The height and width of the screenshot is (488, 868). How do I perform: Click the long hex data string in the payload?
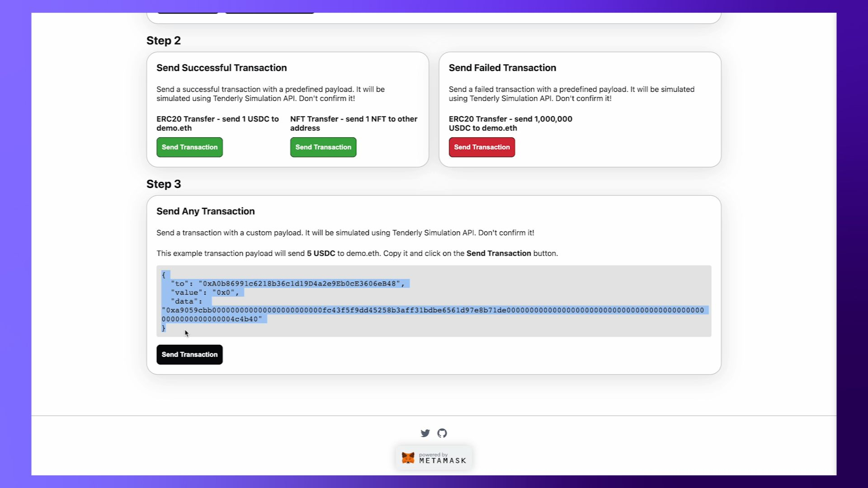coord(433,310)
